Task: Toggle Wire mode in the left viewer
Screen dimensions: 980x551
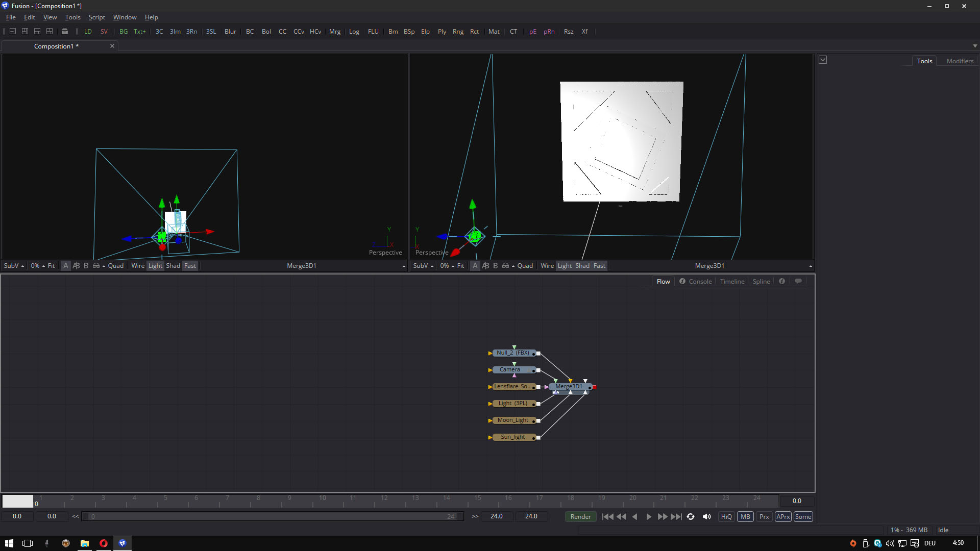Action: tap(138, 266)
